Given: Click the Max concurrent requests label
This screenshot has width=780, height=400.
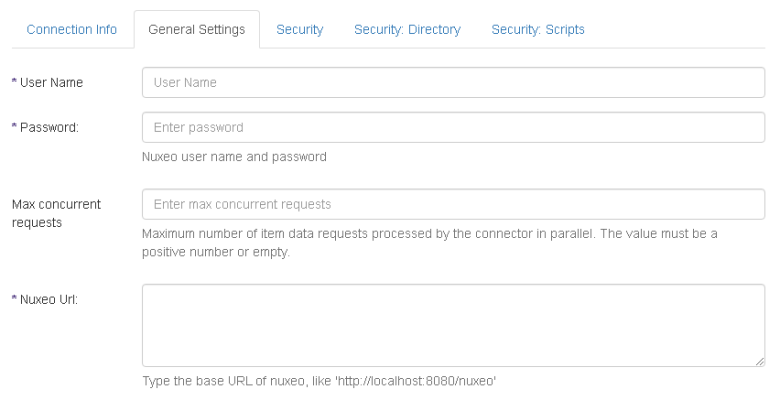Looking at the screenshot, I should click(x=57, y=213).
